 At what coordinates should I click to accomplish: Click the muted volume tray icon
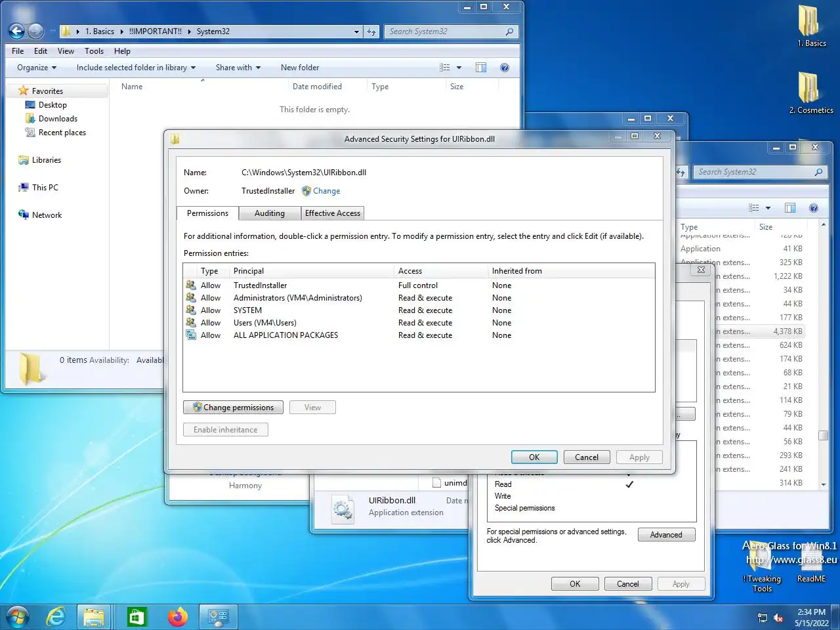click(x=778, y=618)
